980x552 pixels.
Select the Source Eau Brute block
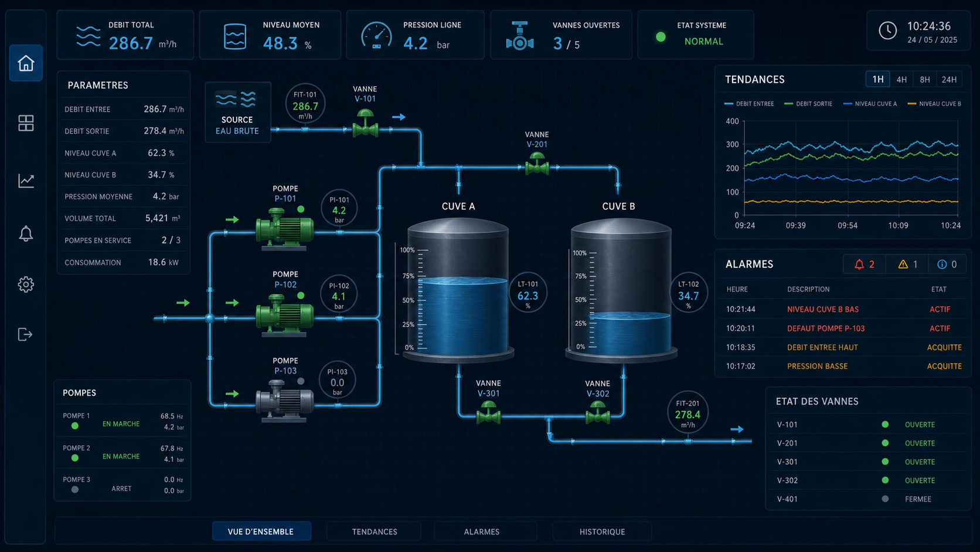click(237, 112)
